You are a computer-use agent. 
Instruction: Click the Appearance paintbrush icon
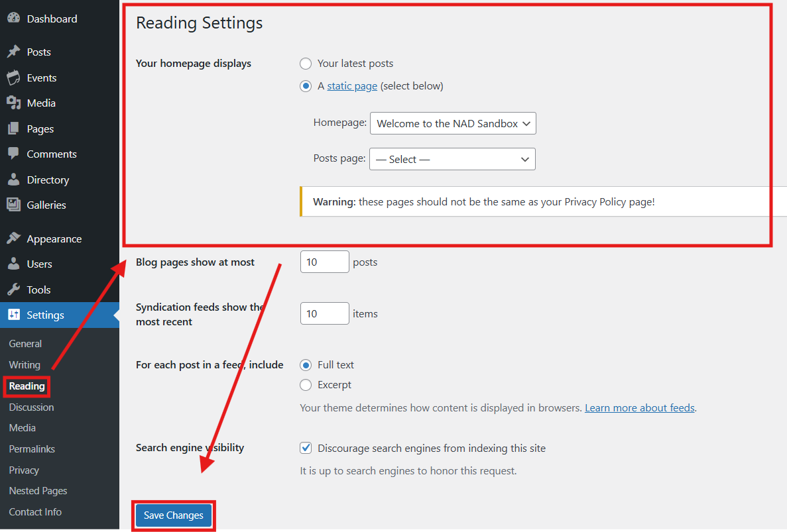[13, 239]
